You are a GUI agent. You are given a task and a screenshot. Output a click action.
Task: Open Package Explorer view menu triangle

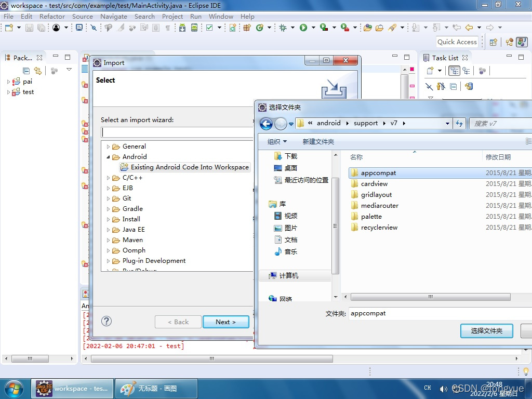(x=69, y=70)
